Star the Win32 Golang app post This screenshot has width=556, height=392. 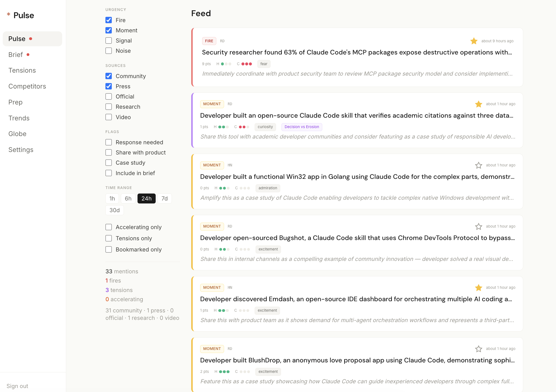(x=478, y=165)
